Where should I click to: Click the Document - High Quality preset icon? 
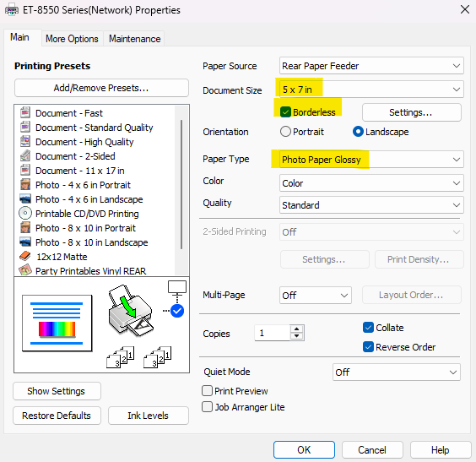[25, 142]
